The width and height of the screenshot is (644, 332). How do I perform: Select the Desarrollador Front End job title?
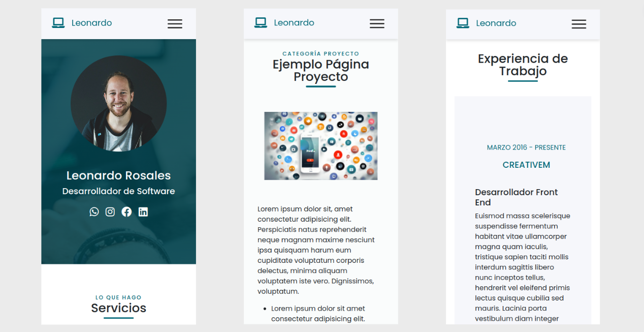(516, 197)
